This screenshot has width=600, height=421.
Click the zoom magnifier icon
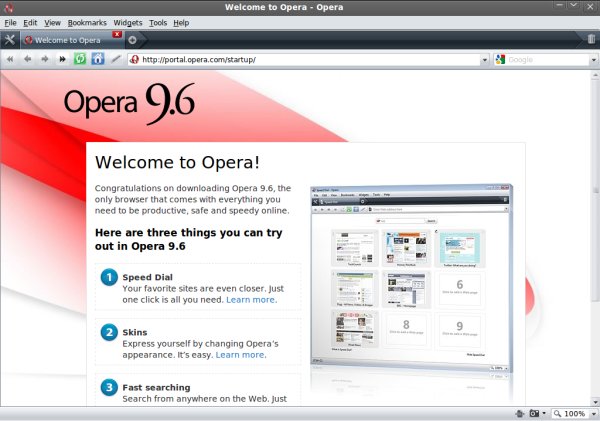(x=558, y=413)
